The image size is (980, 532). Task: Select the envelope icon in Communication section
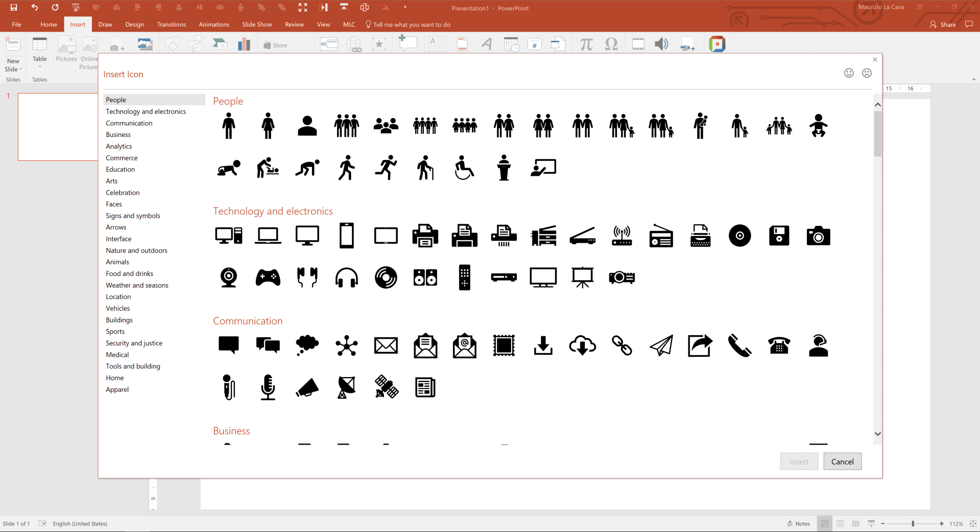[386, 345]
